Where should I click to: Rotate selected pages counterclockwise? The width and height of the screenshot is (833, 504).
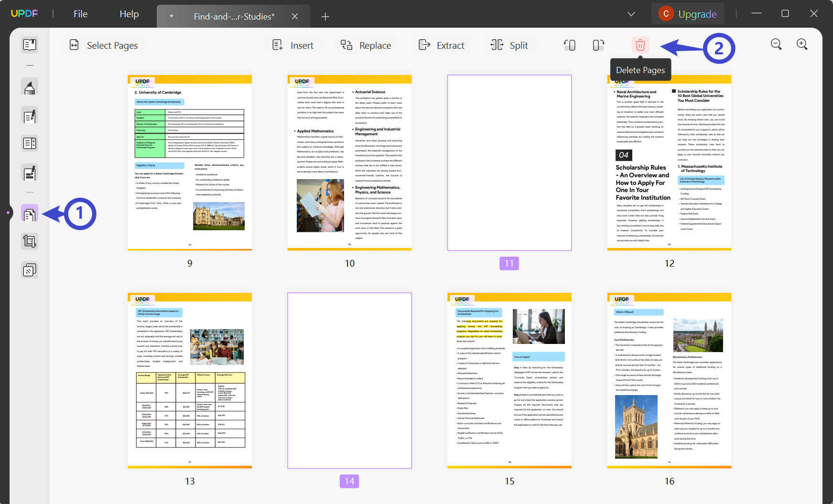(569, 45)
